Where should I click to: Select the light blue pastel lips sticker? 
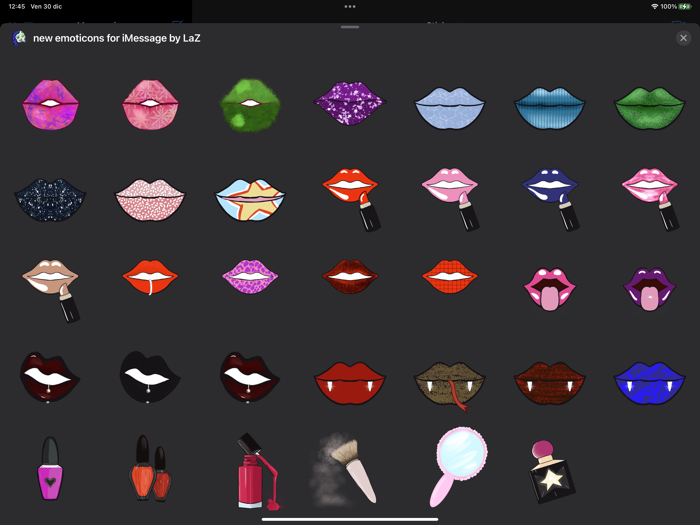pos(450,108)
